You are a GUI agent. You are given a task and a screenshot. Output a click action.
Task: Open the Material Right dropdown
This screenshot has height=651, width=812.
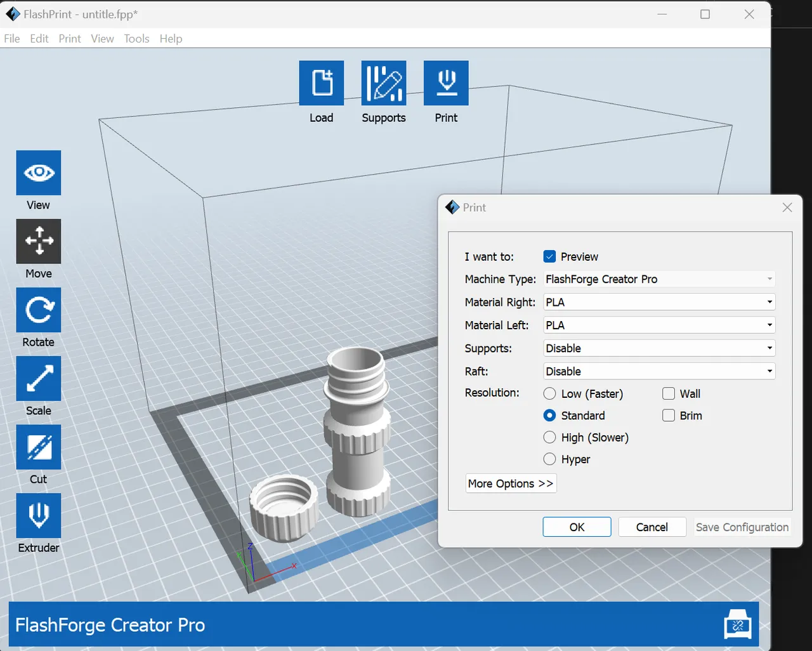pos(660,302)
